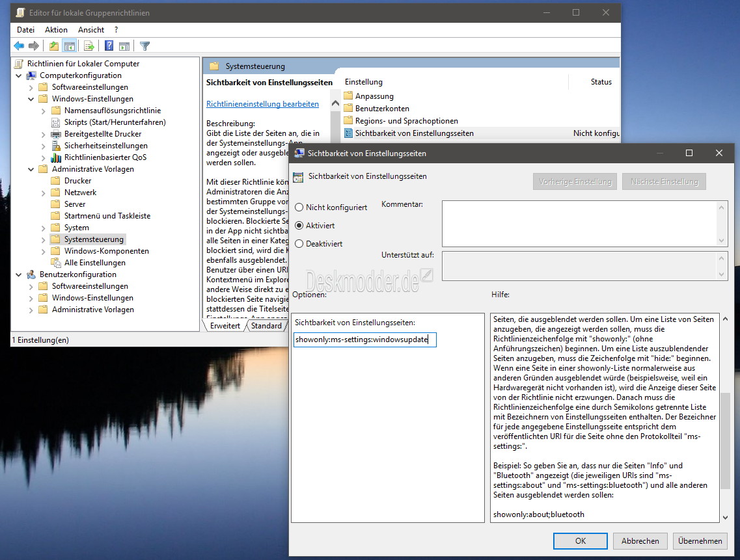Click the Hilfe text scrollbar thumb

click(725, 442)
